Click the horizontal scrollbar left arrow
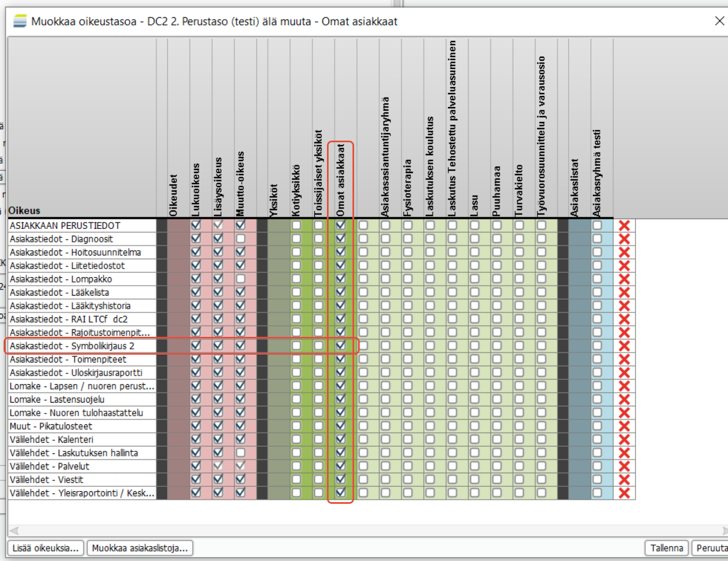 (14, 530)
